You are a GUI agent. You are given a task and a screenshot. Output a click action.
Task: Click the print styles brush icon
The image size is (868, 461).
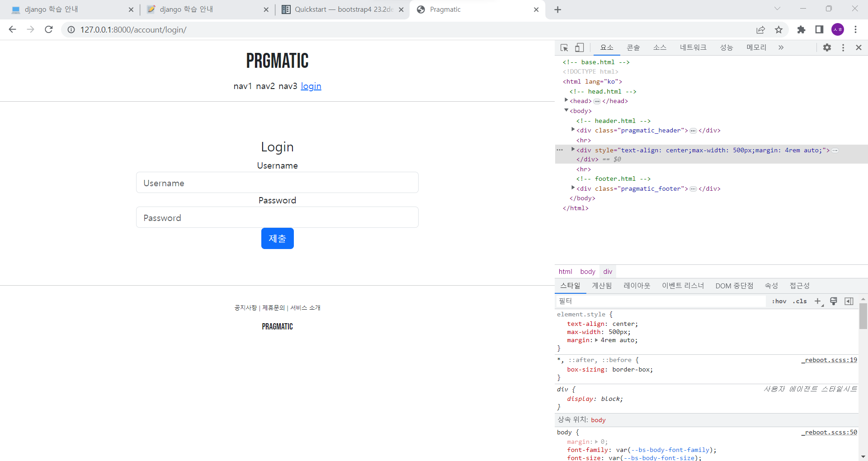(833, 301)
